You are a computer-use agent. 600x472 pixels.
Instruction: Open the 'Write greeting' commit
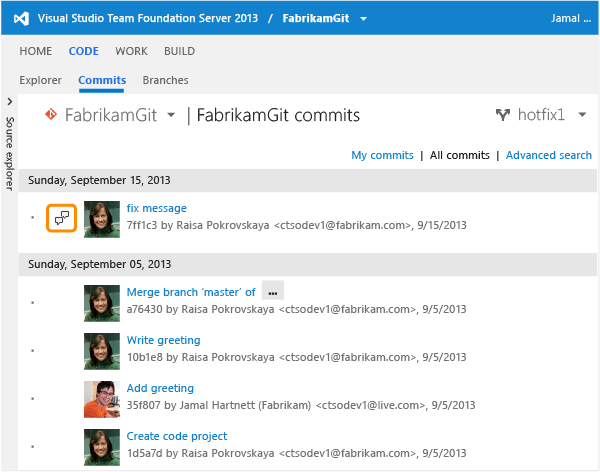click(163, 340)
